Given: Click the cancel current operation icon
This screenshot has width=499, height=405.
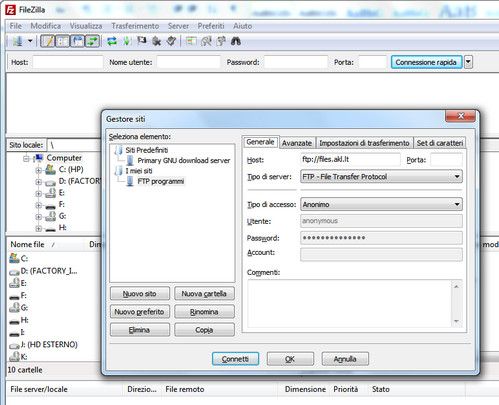Looking at the screenshot, I should point(142,41).
